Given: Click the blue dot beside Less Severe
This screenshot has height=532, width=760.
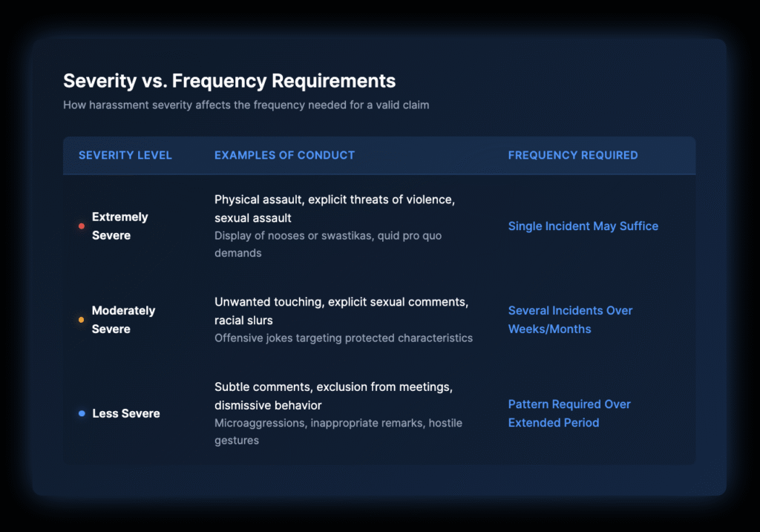Looking at the screenshot, I should (x=82, y=413).
